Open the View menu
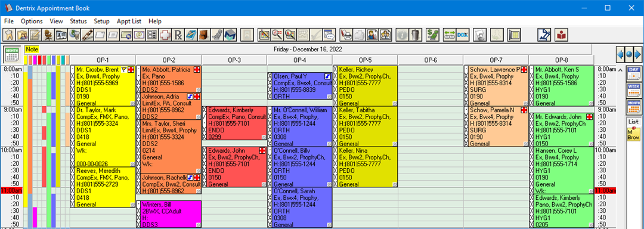The image size is (644, 229). pos(56,21)
